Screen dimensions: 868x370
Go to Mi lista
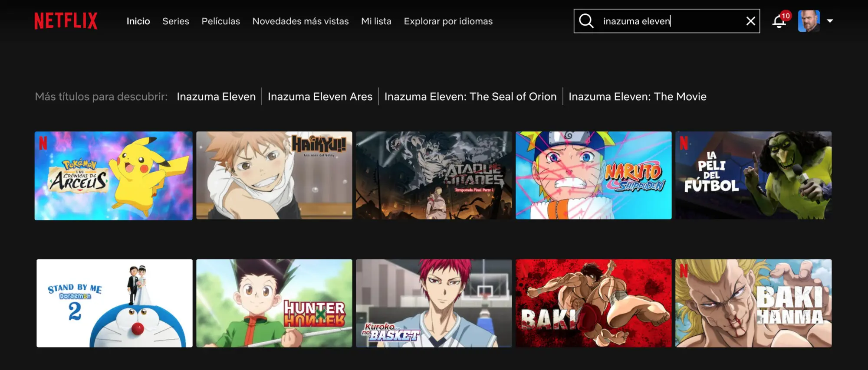[x=376, y=21]
